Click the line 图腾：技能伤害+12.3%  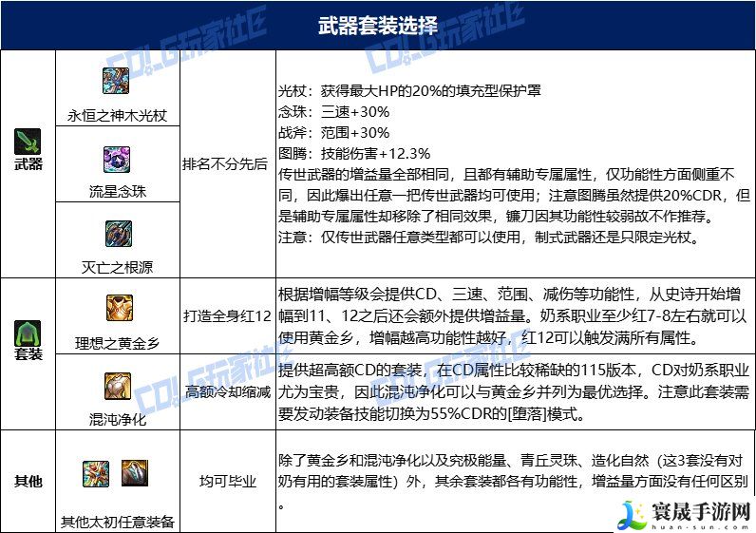[x=354, y=154]
